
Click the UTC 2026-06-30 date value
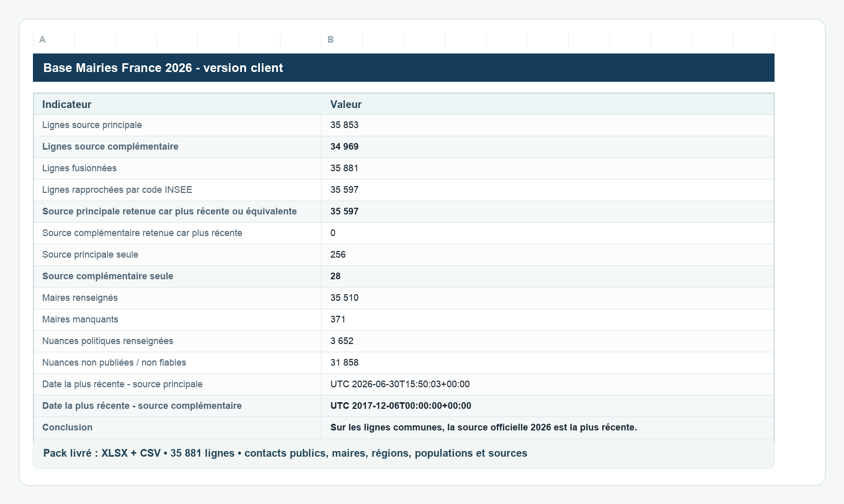pos(548,385)
